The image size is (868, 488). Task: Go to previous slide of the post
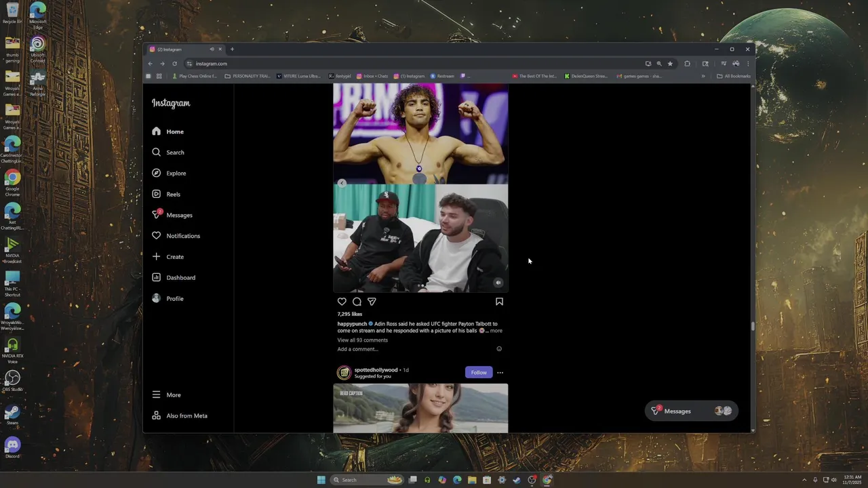click(x=342, y=183)
